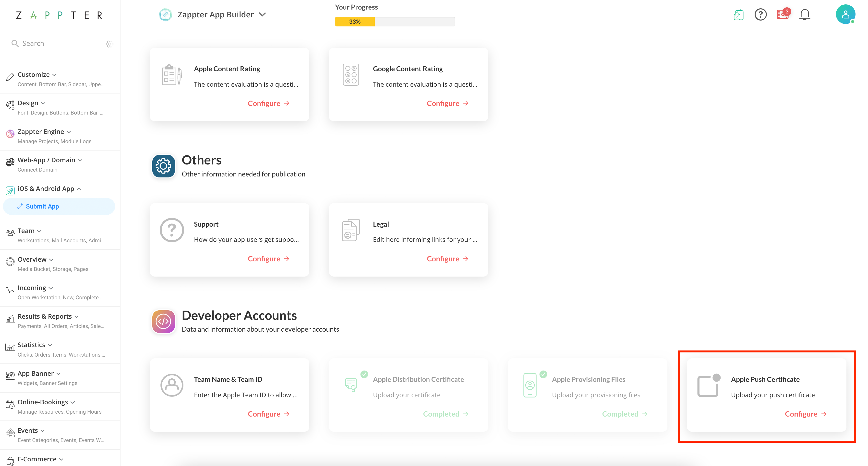Screen dimensions: 868x466
Task: Configure the Apple Push Certificate
Action: tap(805, 414)
